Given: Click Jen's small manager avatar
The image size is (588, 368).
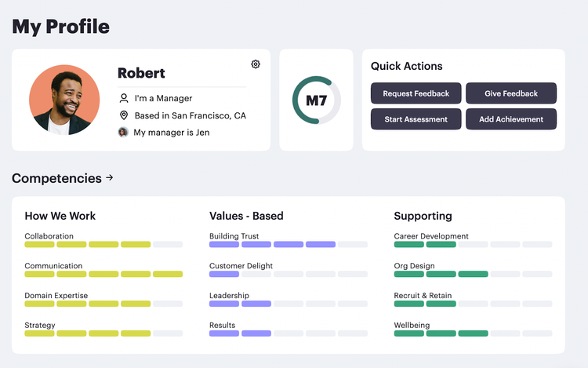Looking at the screenshot, I should click(x=123, y=132).
